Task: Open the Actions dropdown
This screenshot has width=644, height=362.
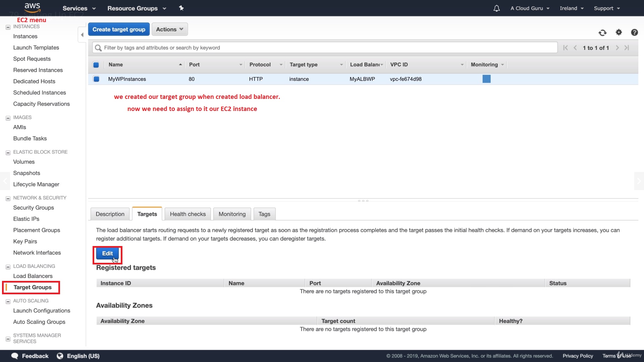Action: point(169,29)
